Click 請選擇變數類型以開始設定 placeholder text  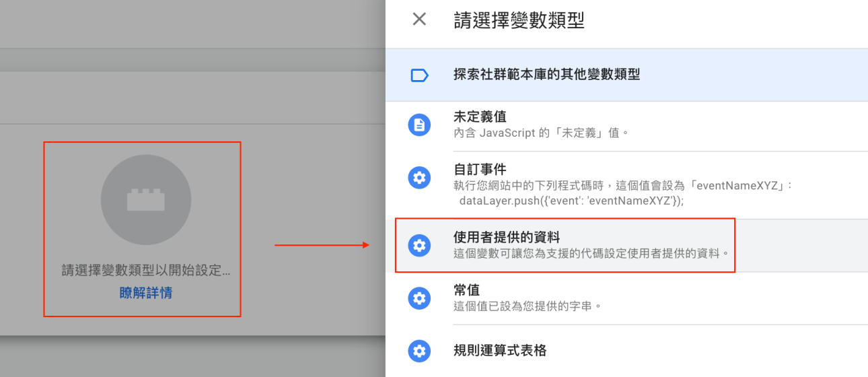[x=146, y=271]
